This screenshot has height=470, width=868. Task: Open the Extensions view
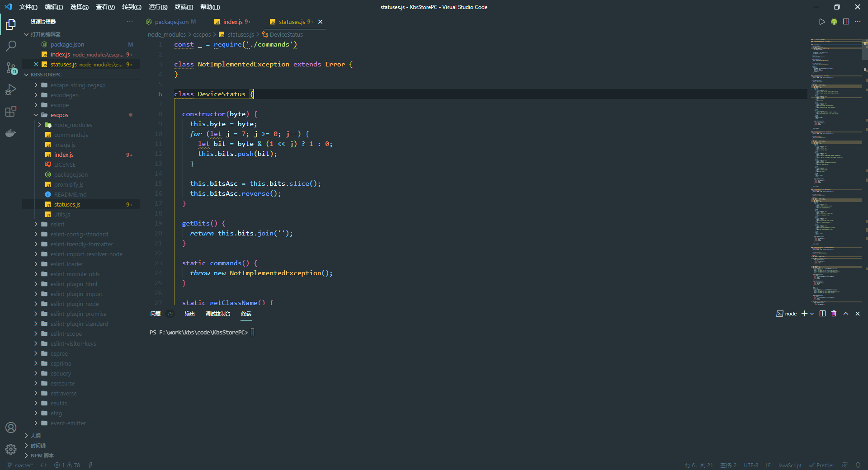11,111
